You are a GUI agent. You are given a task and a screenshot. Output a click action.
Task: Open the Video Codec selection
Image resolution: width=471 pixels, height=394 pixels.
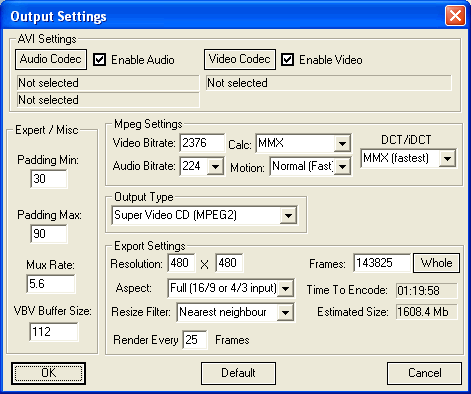pos(240,59)
